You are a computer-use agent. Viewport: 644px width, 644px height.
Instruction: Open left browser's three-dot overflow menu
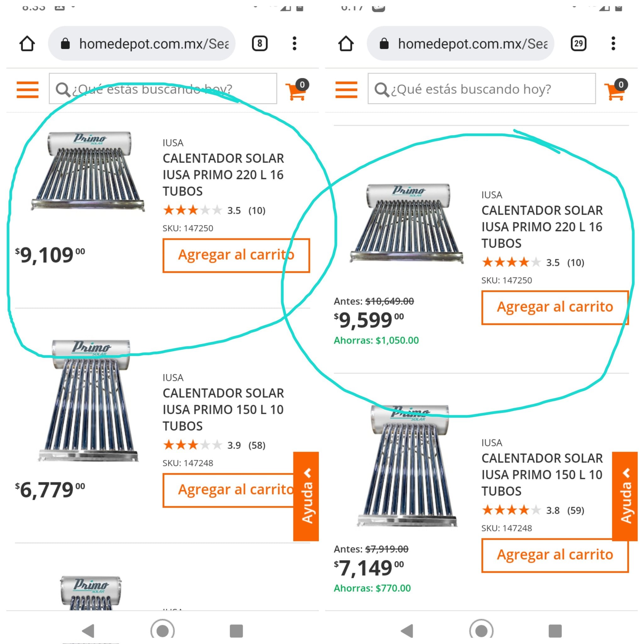point(294,44)
